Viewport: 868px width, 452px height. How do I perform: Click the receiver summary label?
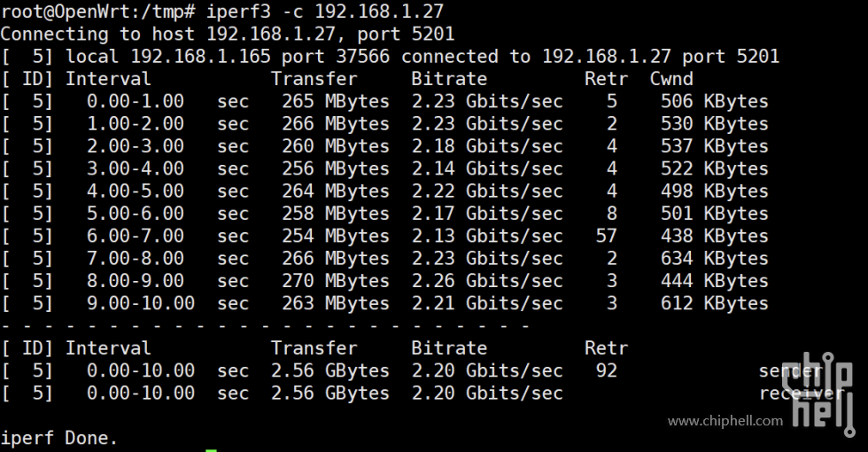point(800,393)
